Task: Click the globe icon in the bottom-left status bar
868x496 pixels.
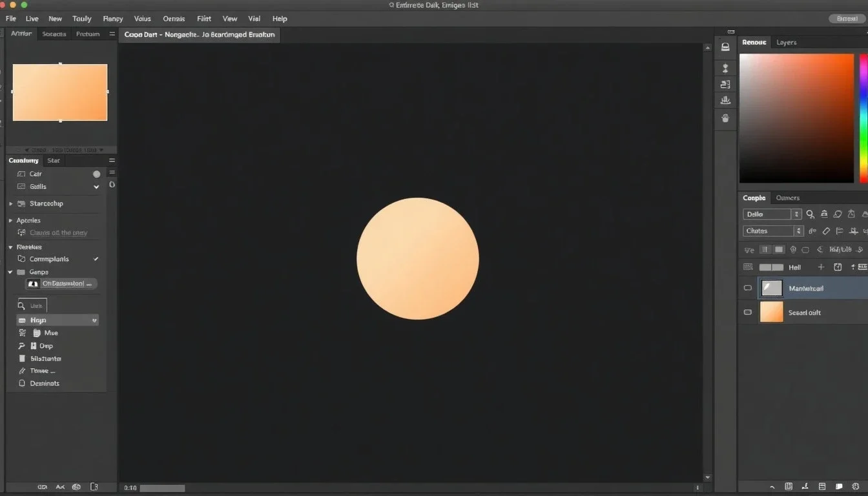Action: [76, 487]
